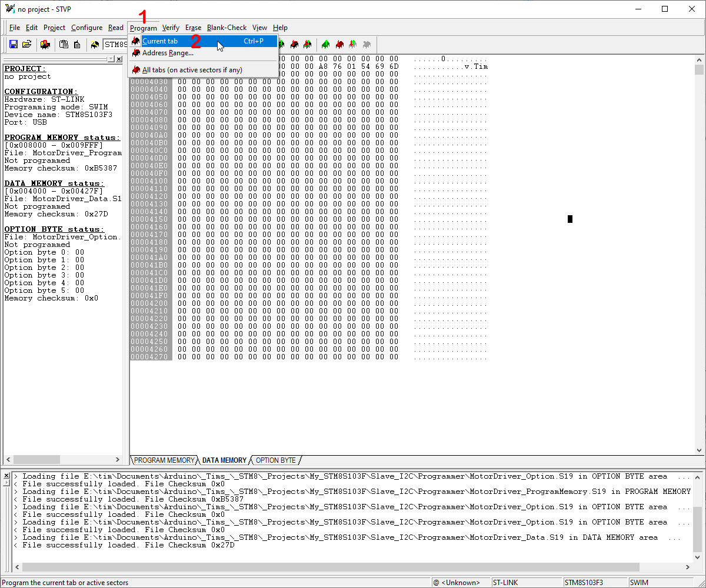Open the Read menu
This screenshot has width=706, height=588.
(x=116, y=28)
